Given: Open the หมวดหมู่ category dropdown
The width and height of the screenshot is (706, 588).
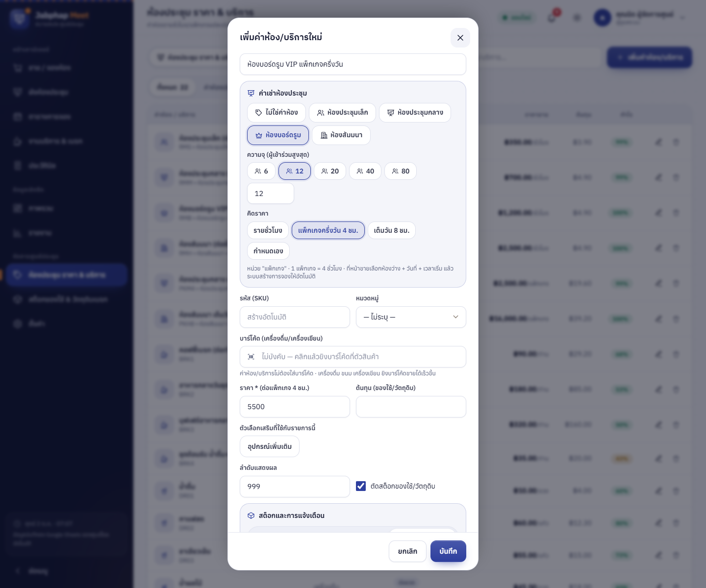Looking at the screenshot, I should coord(411,317).
